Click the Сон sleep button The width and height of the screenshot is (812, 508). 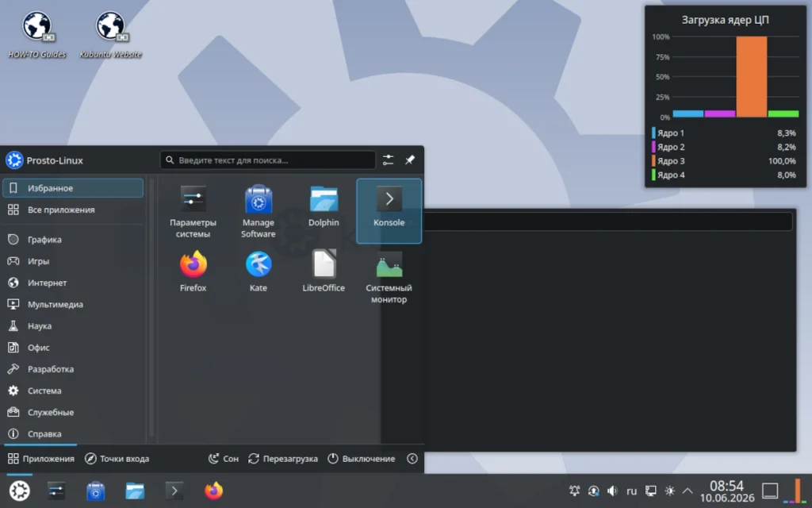pos(223,459)
